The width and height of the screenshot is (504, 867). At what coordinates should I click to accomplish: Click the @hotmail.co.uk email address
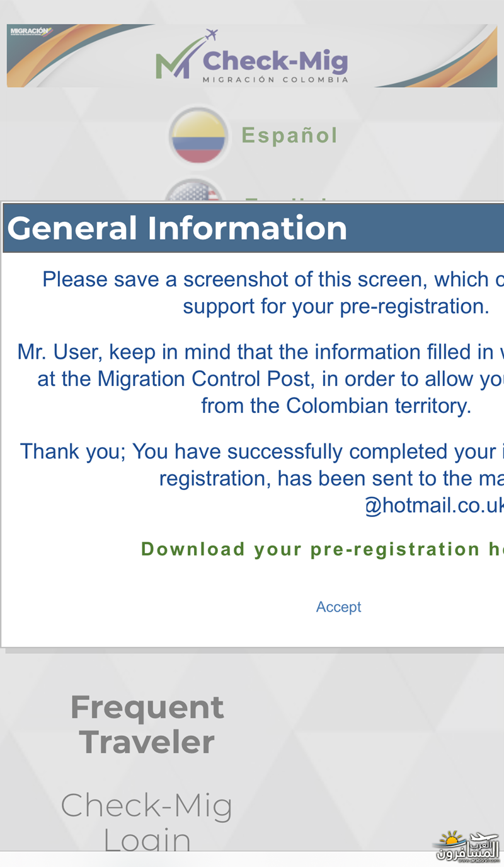(x=434, y=506)
